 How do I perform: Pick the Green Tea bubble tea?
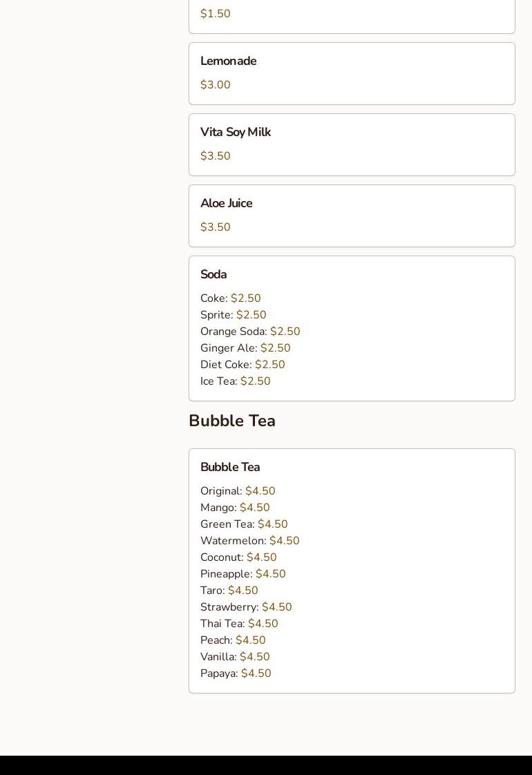tap(244, 524)
